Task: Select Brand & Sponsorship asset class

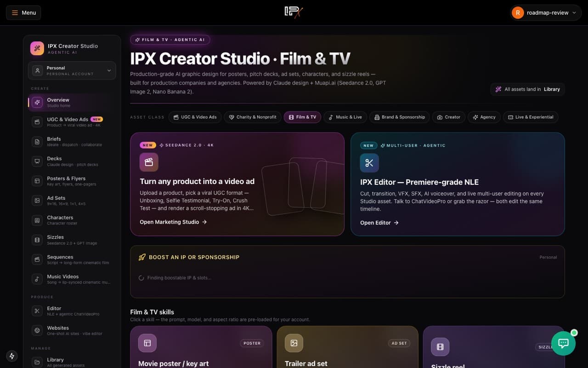Action: point(400,117)
